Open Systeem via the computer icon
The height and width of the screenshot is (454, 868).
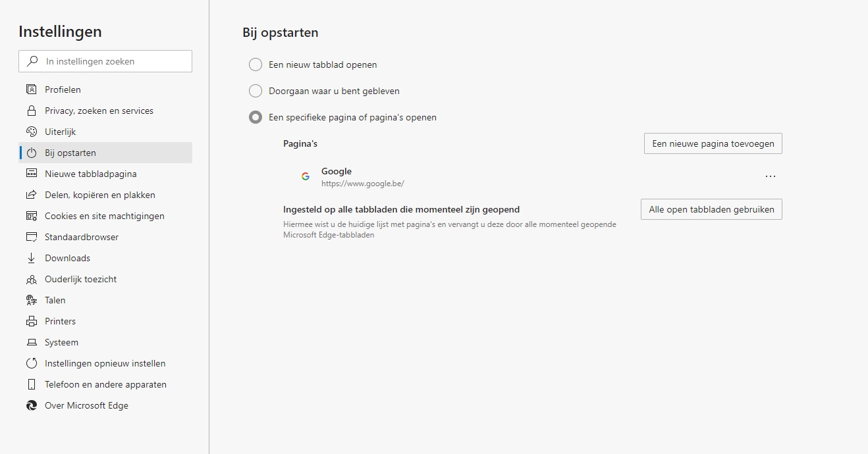click(32, 341)
